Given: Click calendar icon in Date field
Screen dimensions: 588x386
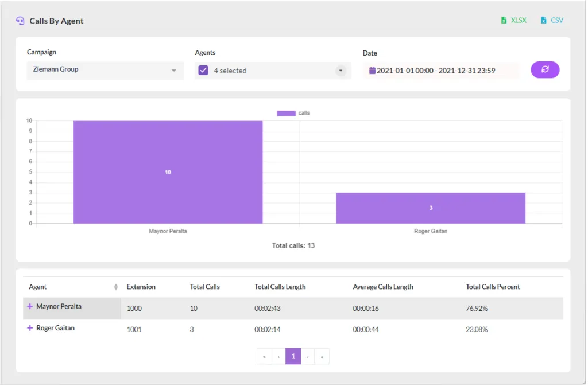Looking at the screenshot, I should (372, 71).
